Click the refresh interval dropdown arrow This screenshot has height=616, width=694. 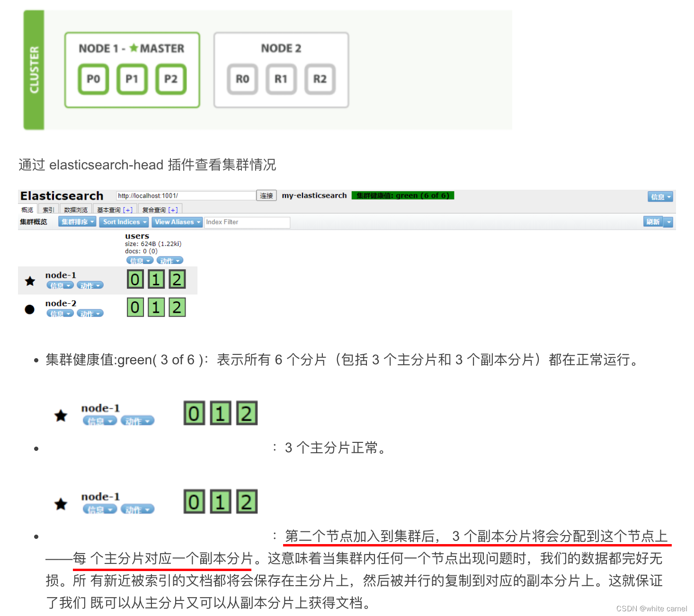[668, 221]
